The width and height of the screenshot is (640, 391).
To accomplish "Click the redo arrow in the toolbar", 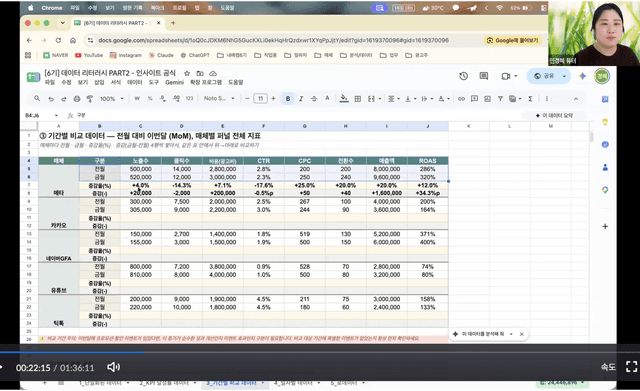I will (64, 99).
